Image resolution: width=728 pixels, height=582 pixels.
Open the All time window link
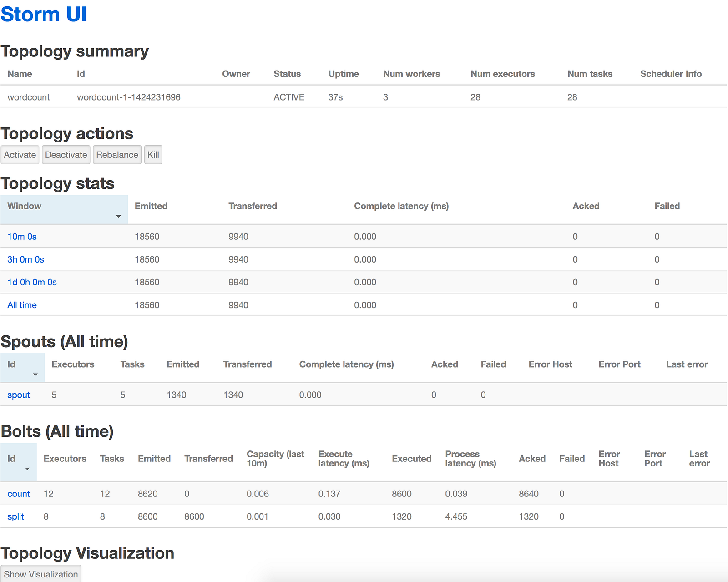(22, 305)
